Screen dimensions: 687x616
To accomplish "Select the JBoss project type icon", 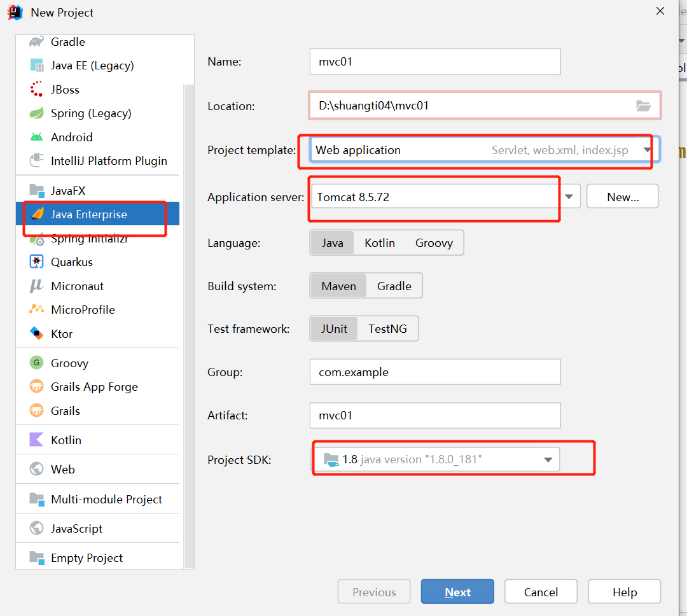I will point(37,90).
